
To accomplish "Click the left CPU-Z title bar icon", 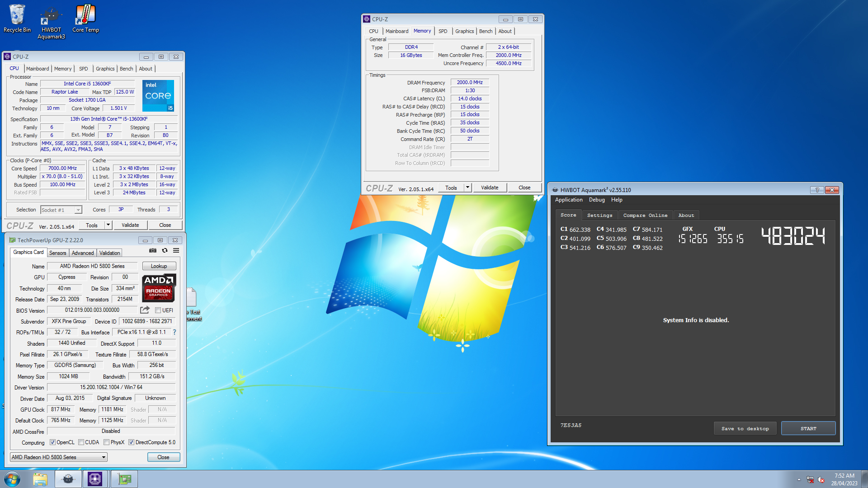I will (x=7, y=56).
